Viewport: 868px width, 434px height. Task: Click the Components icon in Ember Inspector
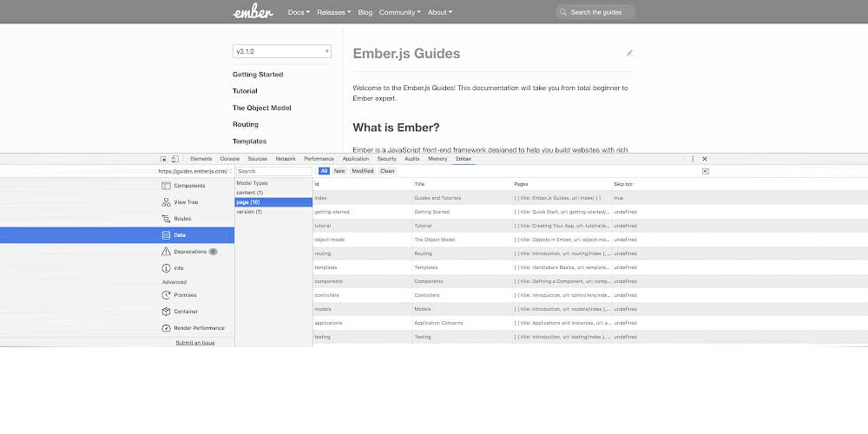point(166,186)
